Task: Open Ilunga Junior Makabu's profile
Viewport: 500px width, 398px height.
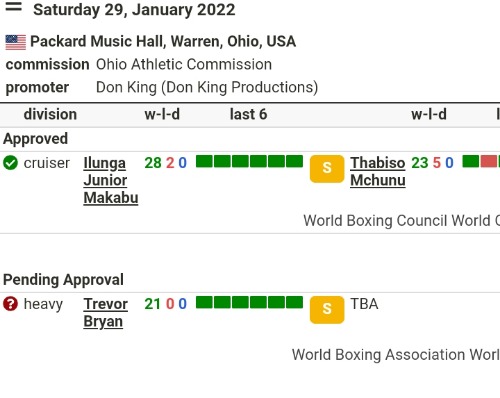Action: pos(111,180)
